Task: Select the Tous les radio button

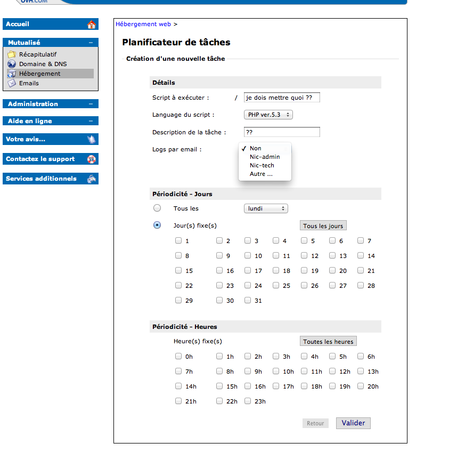Action: [157, 208]
